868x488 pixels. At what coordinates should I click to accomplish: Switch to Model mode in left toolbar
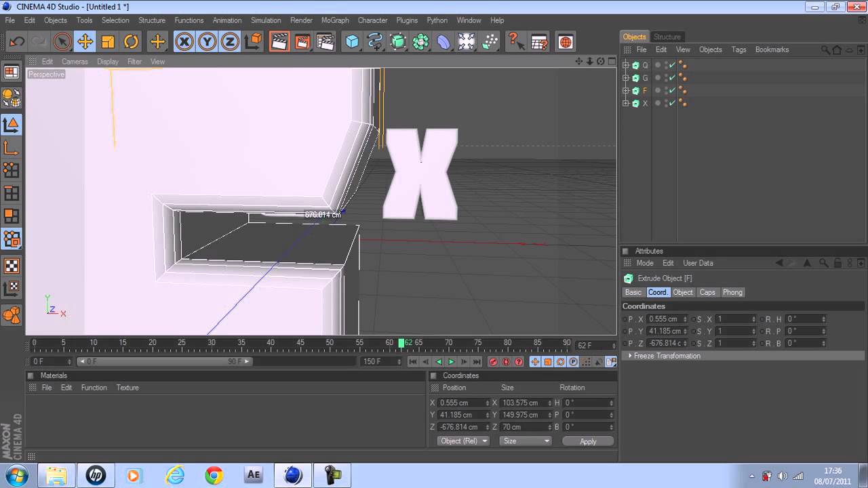(x=12, y=125)
